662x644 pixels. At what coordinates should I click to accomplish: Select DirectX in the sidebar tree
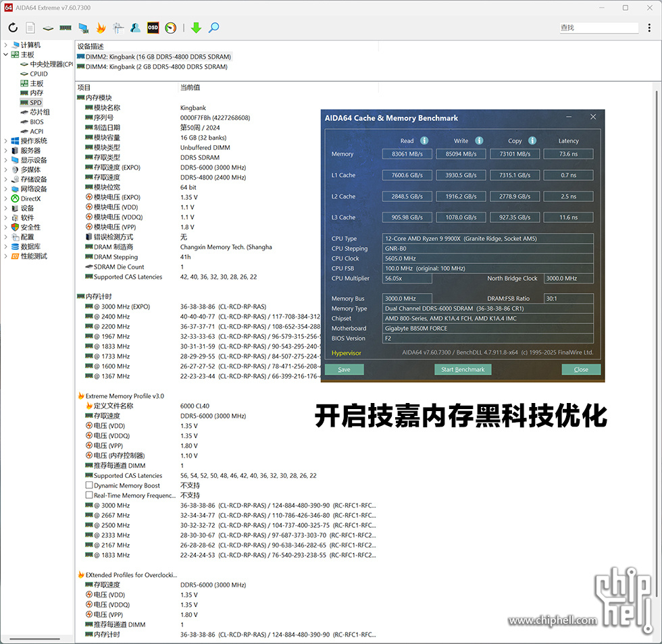coord(31,198)
